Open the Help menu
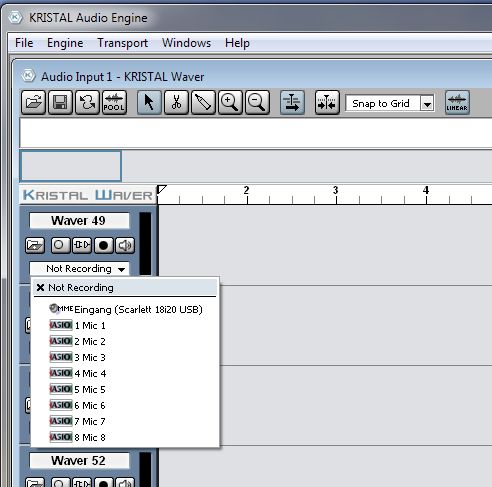Image resolution: width=492 pixels, height=487 pixels. [237, 43]
